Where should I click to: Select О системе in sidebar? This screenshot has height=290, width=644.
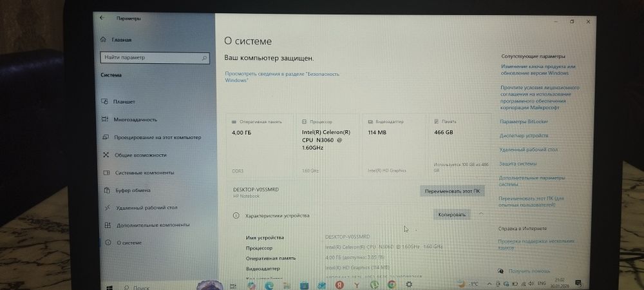[129, 243]
